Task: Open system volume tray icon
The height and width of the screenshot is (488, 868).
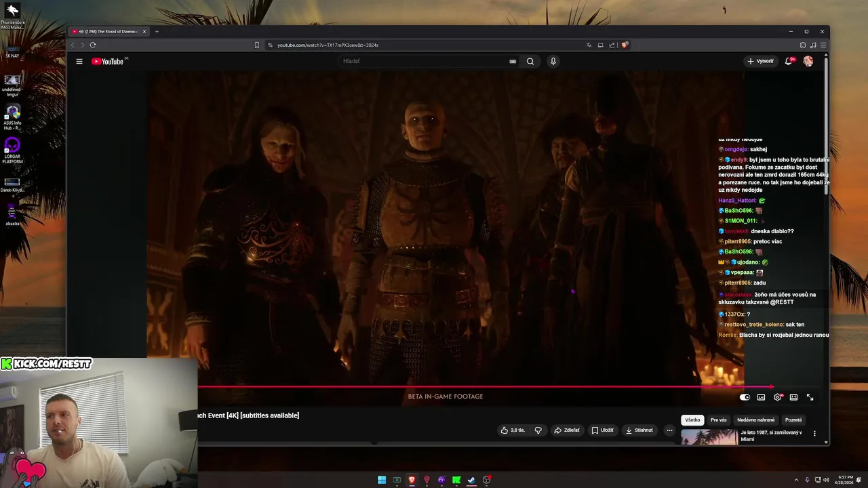Action: tap(827, 480)
